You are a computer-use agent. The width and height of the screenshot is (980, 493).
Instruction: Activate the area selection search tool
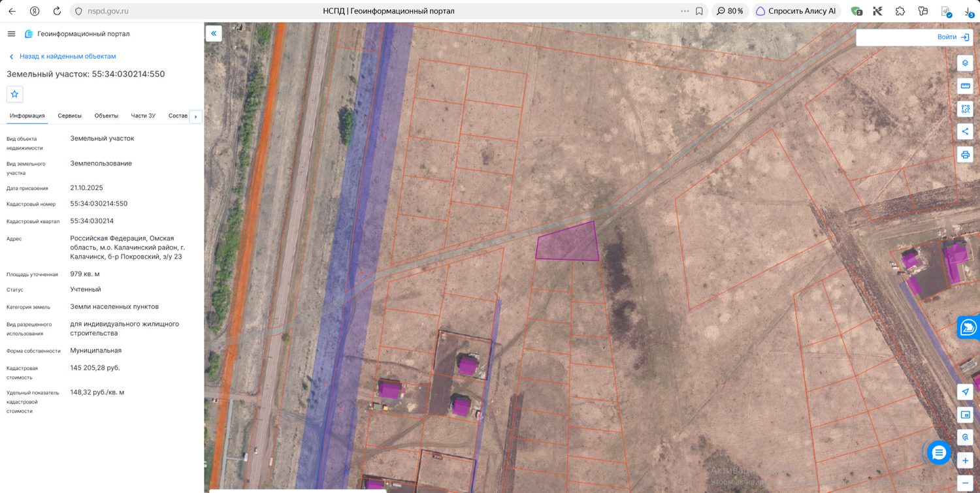point(965,108)
